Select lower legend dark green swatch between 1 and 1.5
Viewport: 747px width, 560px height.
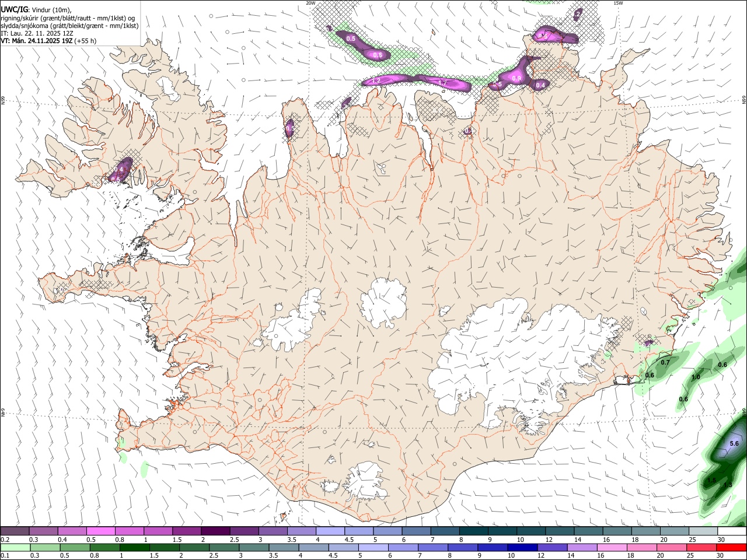[x=134, y=547]
